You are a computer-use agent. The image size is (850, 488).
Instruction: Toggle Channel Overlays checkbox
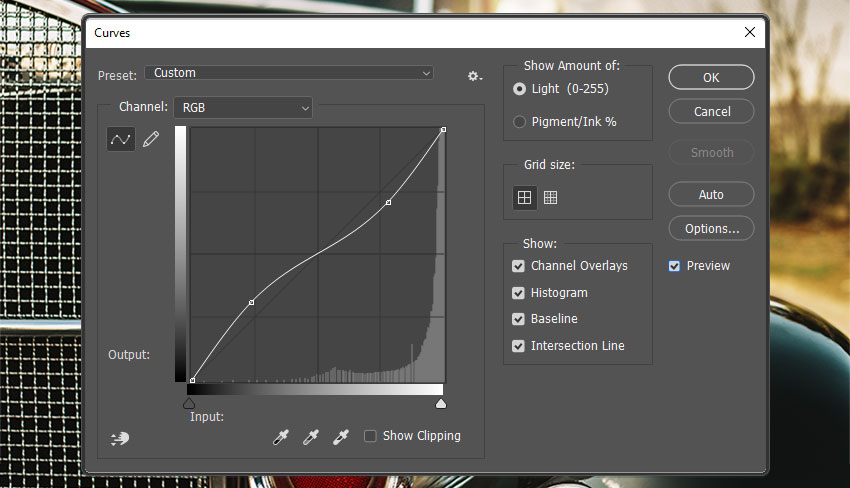518,266
